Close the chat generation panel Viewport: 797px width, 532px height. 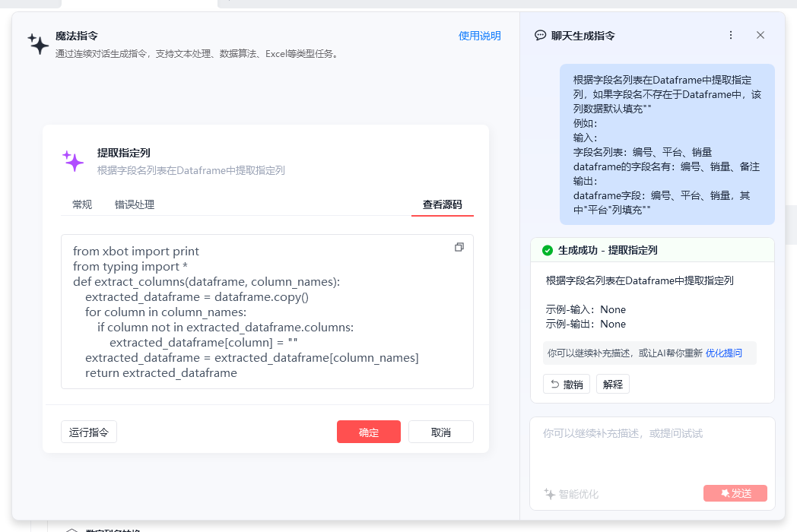point(760,35)
